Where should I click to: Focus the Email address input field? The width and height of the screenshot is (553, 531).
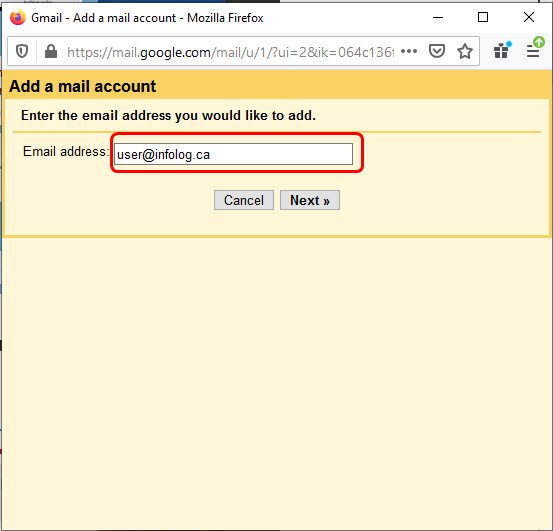[x=233, y=154]
